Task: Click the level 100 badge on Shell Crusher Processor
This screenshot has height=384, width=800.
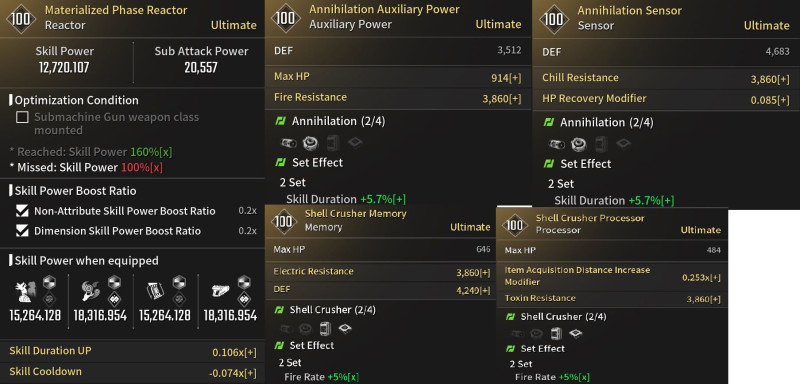Action: (x=515, y=225)
